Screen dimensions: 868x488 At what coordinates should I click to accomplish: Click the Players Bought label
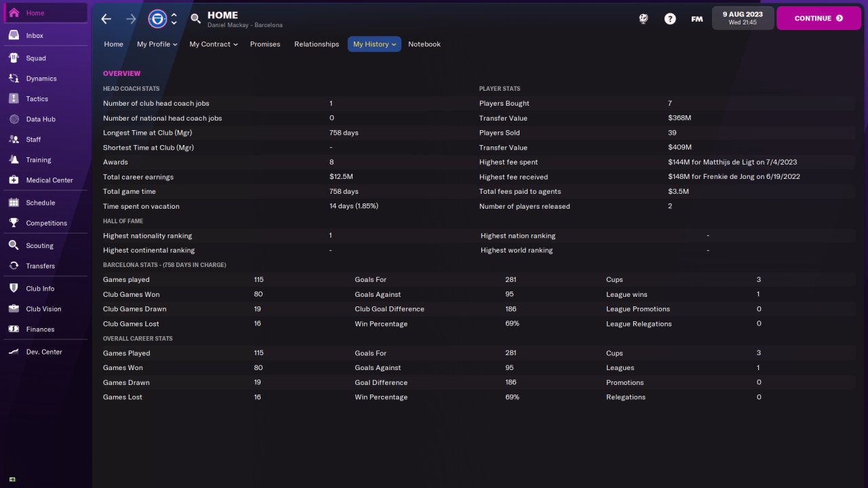(504, 104)
